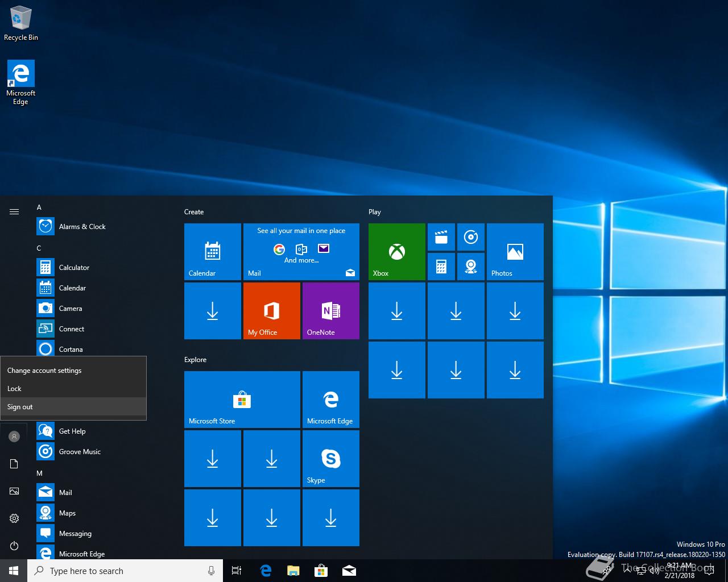Viewport: 728px width, 582px height.
Task: Open the Skype tile
Action: (x=331, y=459)
